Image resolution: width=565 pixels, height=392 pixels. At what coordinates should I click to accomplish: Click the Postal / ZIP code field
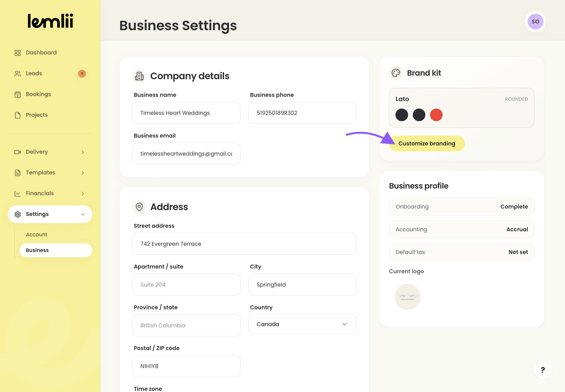[x=186, y=366]
